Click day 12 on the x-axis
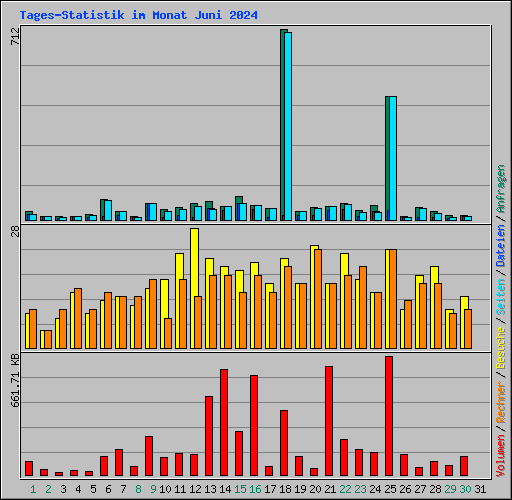Image resolution: width=512 pixels, height=500 pixels. pyautogui.click(x=195, y=489)
